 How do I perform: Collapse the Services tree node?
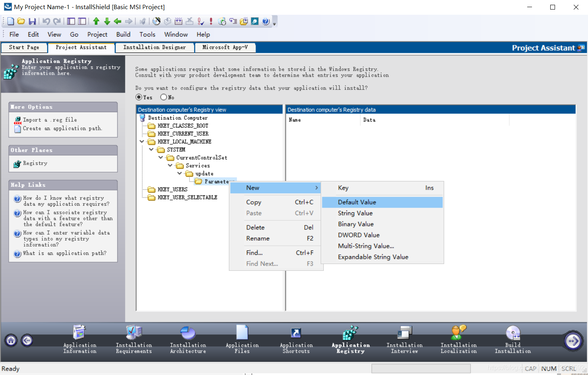coord(170,165)
